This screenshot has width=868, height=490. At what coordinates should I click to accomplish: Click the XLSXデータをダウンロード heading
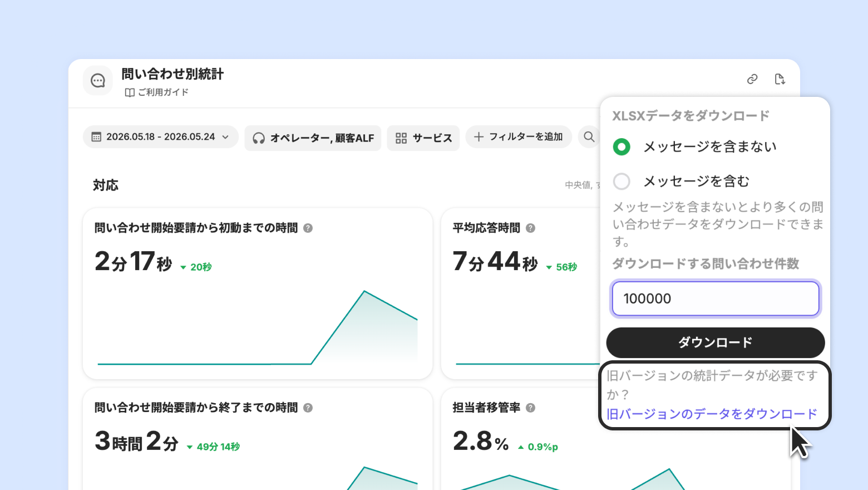pyautogui.click(x=691, y=116)
